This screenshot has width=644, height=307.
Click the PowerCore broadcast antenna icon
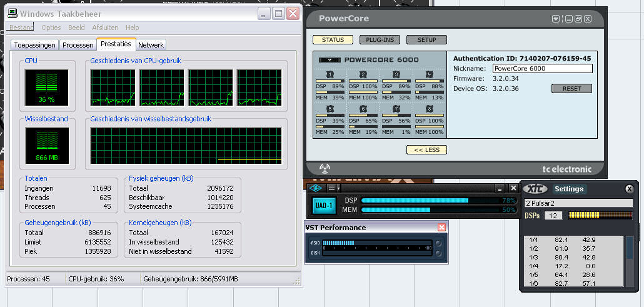(x=325, y=168)
